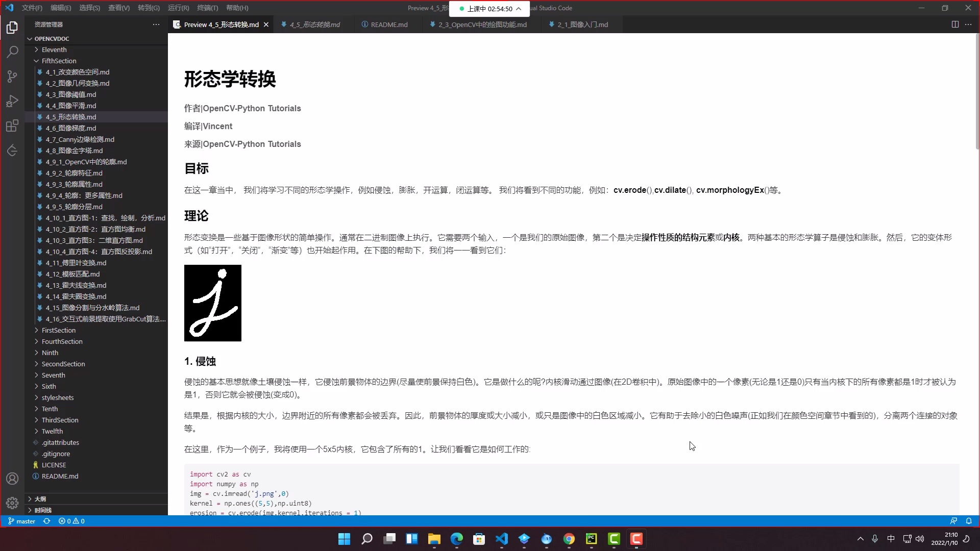Click the sync changes icon in status bar
The width and height of the screenshot is (980, 551).
point(46,521)
